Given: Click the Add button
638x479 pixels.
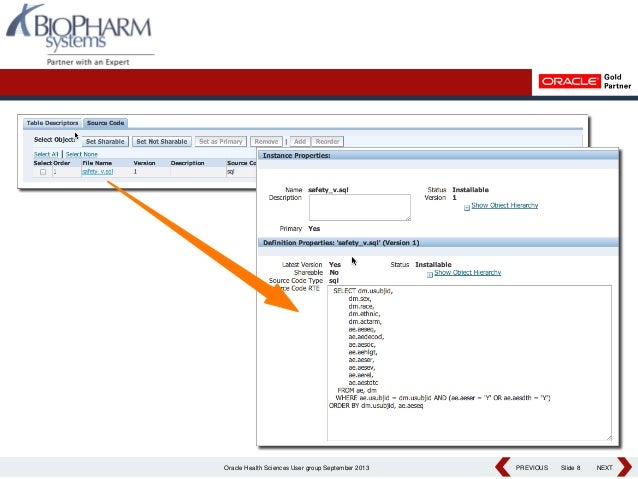Looking at the screenshot, I should pyautogui.click(x=300, y=142).
